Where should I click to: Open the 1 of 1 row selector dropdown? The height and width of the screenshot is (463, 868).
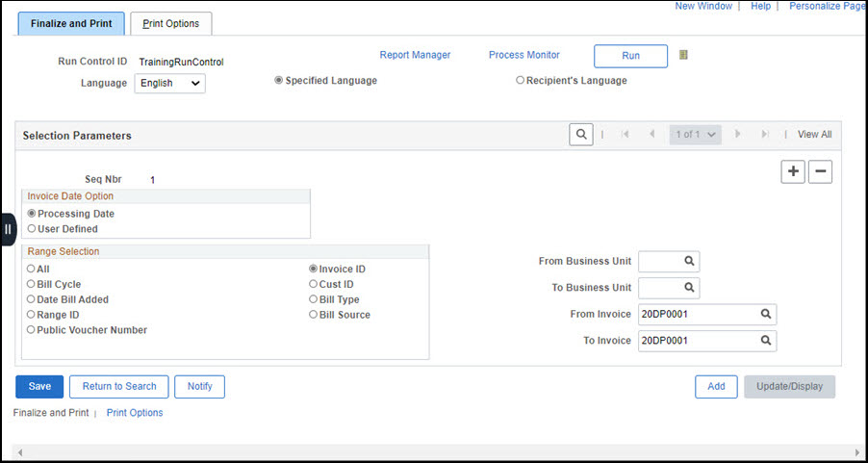695,135
